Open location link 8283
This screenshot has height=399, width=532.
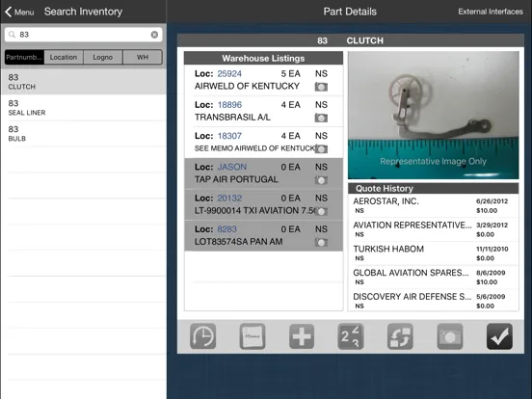(x=226, y=229)
